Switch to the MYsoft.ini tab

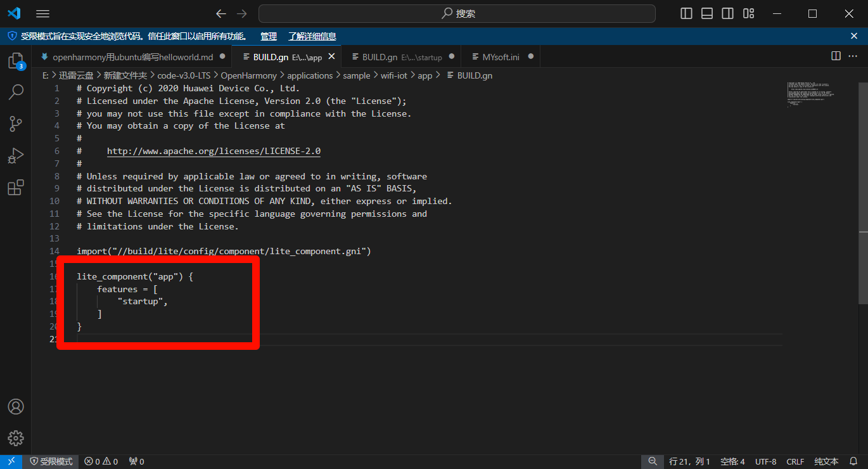pos(501,56)
